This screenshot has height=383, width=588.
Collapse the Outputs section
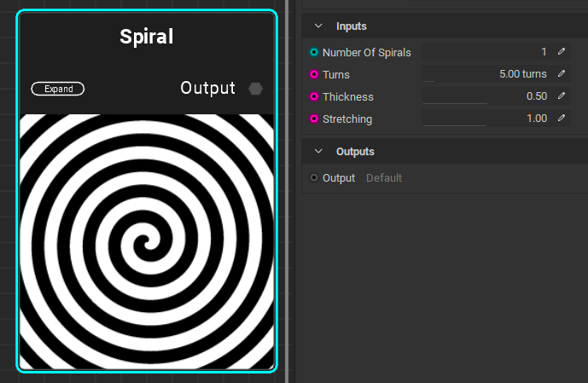pos(318,152)
